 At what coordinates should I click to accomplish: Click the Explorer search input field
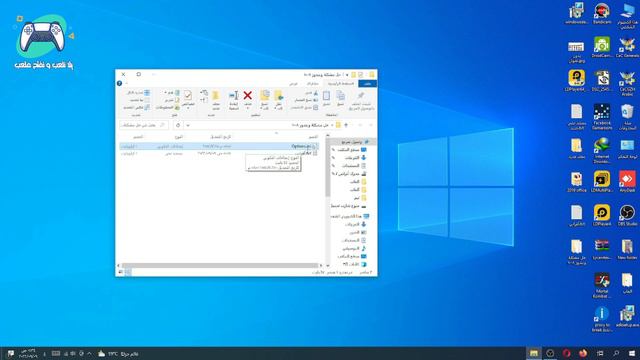coord(143,125)
